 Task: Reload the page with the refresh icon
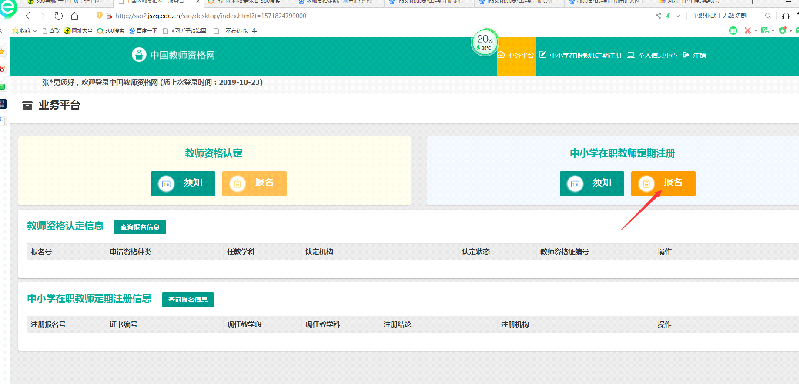[58, 16]
